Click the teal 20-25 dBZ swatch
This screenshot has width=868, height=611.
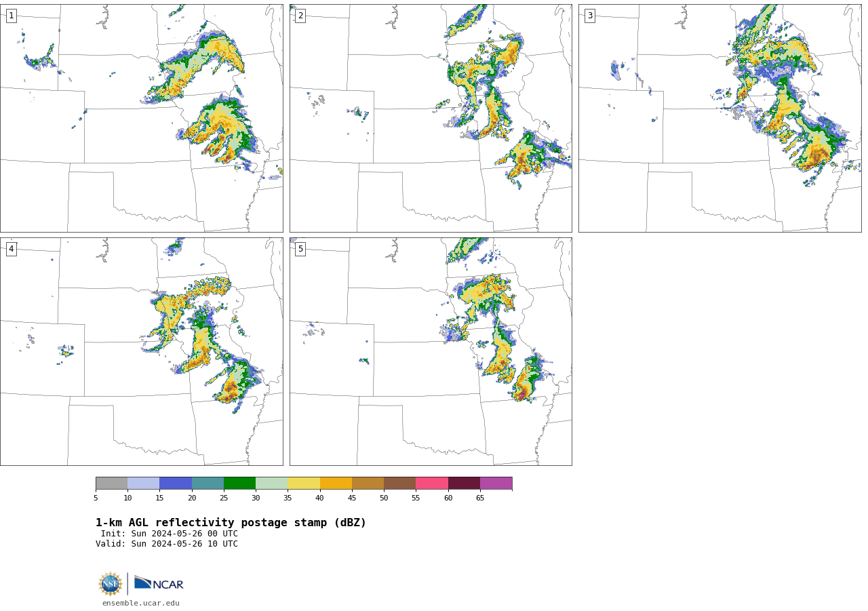(208, 483)
